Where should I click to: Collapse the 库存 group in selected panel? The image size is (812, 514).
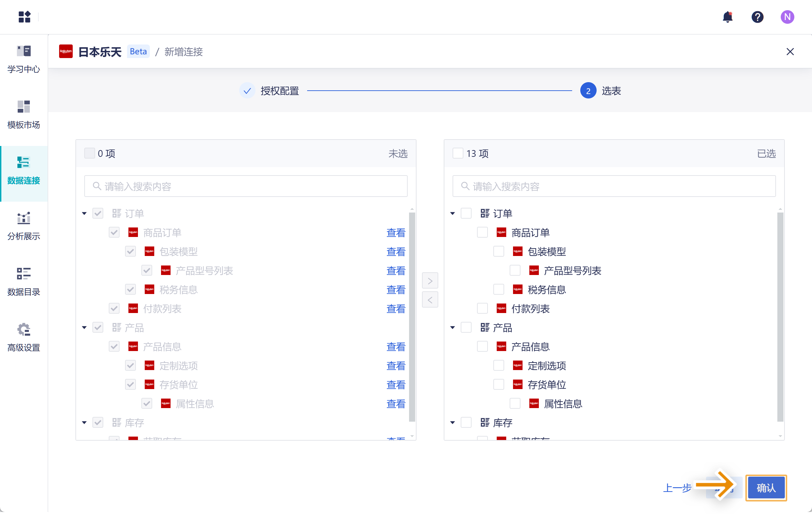click(x=453, y=423)
